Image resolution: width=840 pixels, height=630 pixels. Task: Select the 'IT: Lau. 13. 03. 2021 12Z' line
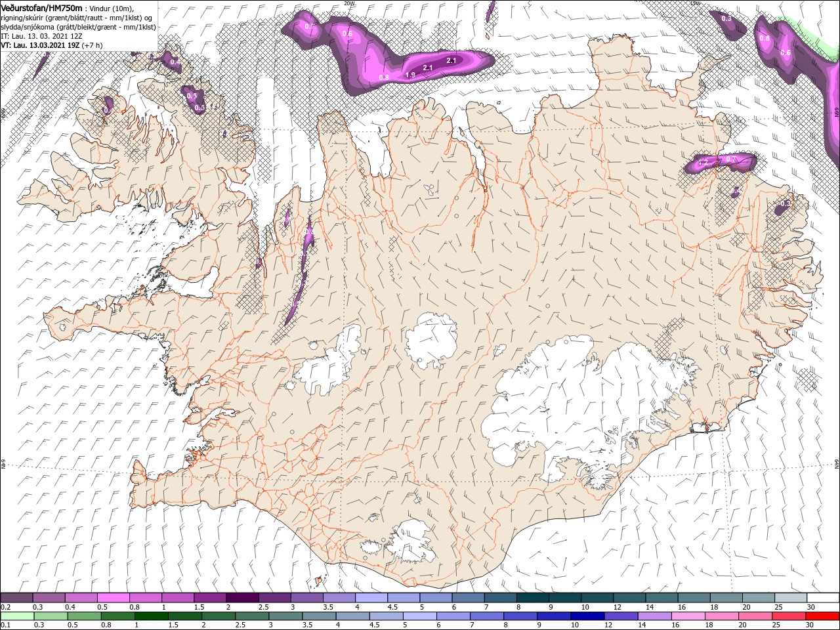click(x=41, y=36)
